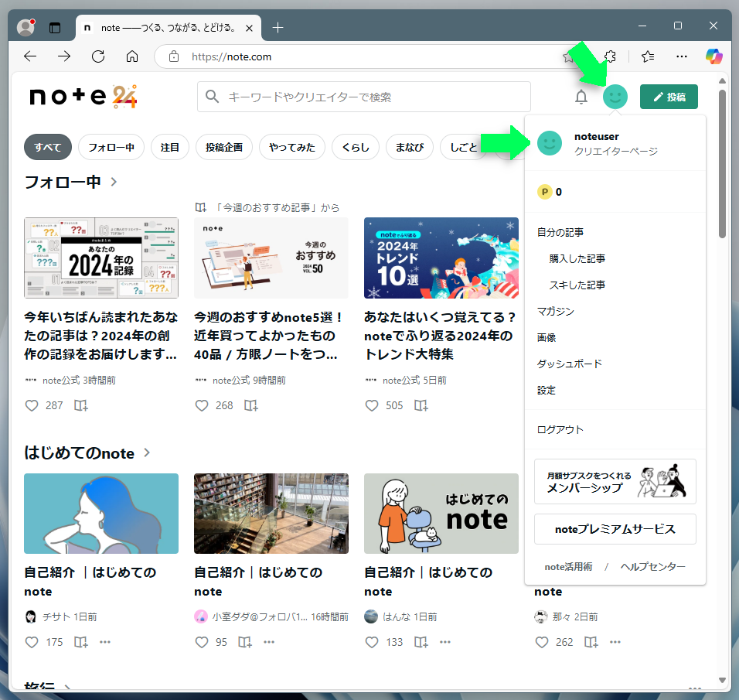Click the scrollbar down arrow
739x700 pixels.
[722, 680]
